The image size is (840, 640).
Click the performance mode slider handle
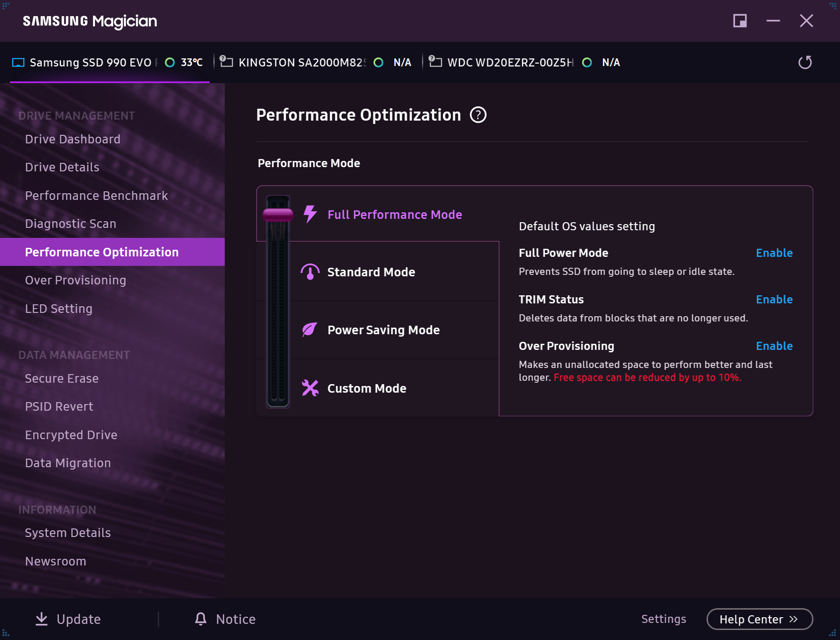pyautogui.click(x=278, y=215)
